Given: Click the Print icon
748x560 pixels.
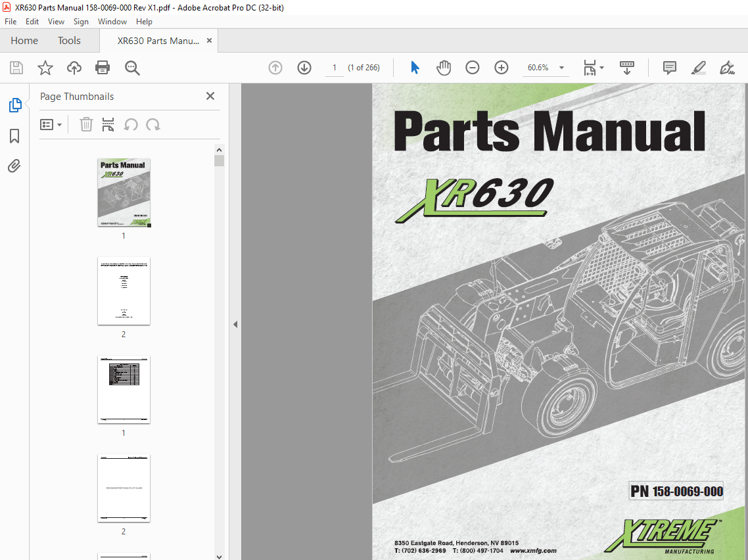Looking at the screenshot, I should coord(103,67).
